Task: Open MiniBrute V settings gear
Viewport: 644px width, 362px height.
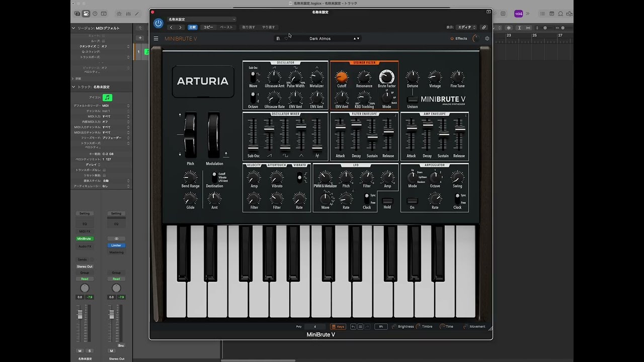Action: [487, 38]
